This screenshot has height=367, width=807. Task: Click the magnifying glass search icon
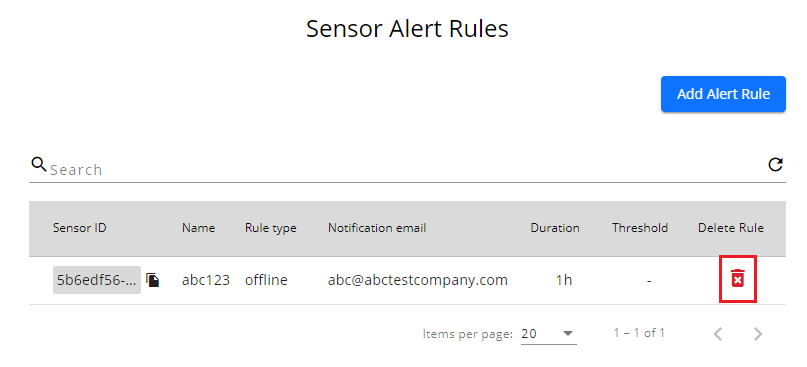point(39,164)
